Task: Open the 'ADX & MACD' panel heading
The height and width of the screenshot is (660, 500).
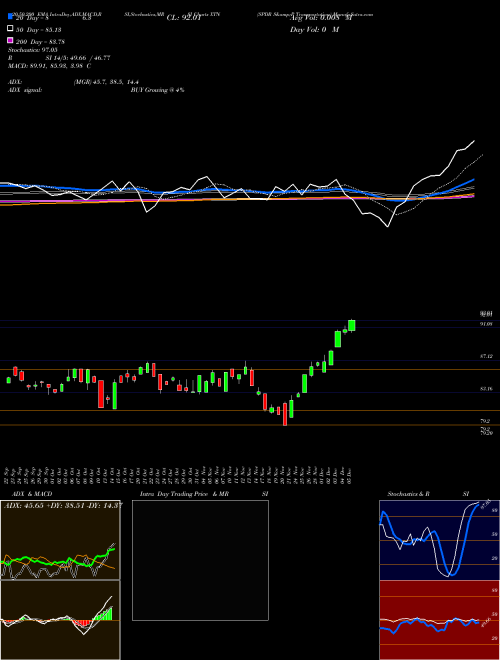Action: tap(32, 494)
